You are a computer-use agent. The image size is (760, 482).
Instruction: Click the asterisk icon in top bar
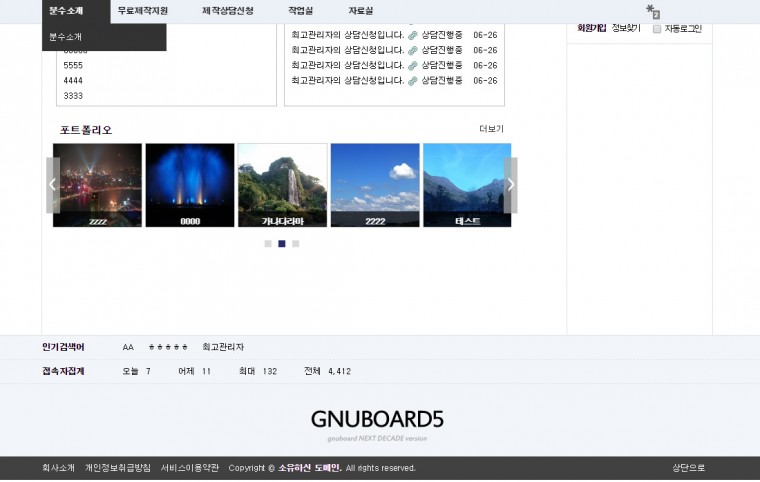(x=652, y=11)
